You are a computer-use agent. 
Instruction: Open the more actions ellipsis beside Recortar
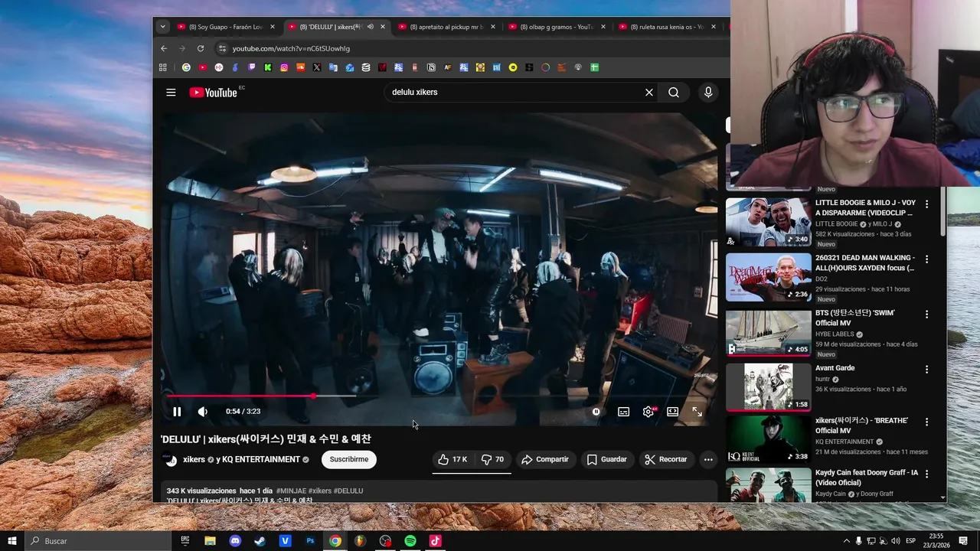pos(708,459)
